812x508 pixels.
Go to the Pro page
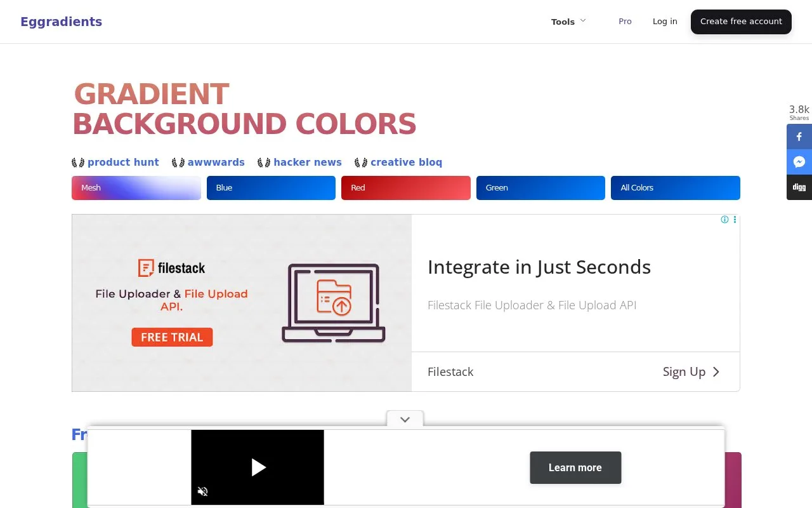pos(625,22)
